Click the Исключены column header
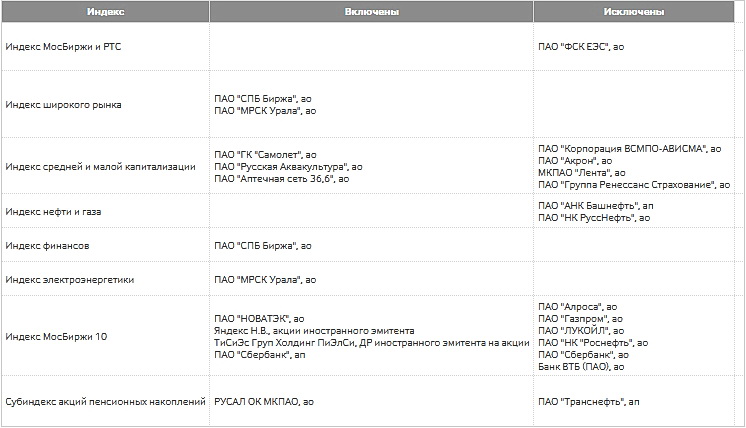The image size is (746, 428). pos(634,12)
